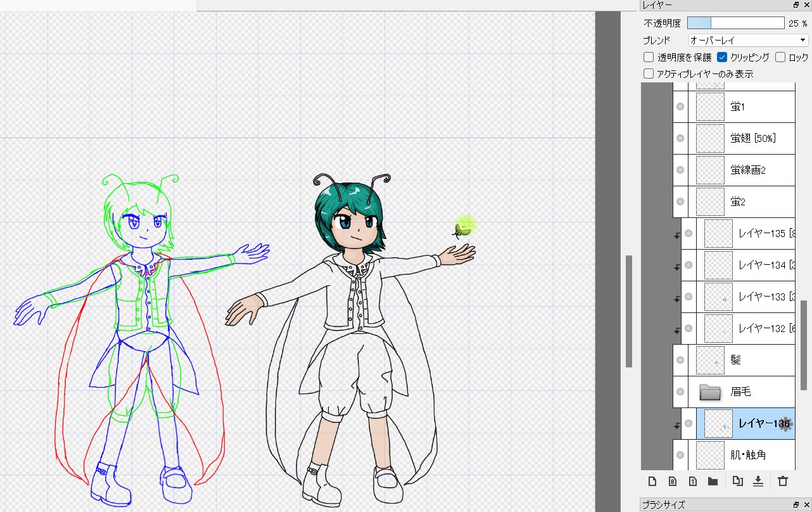The image size is (812, 512).
Task: Hide the 髪 layer
Action: (x=680, y=360)
